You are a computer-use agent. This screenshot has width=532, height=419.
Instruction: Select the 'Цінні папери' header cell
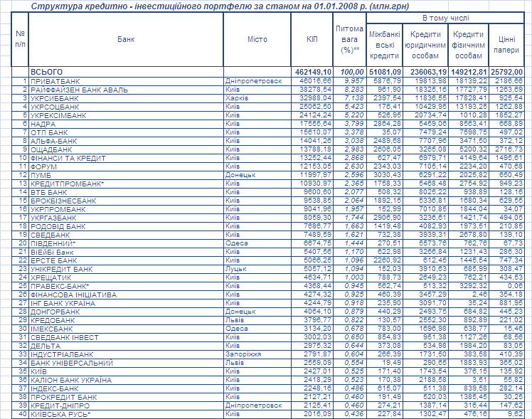(x=506, y=45)
